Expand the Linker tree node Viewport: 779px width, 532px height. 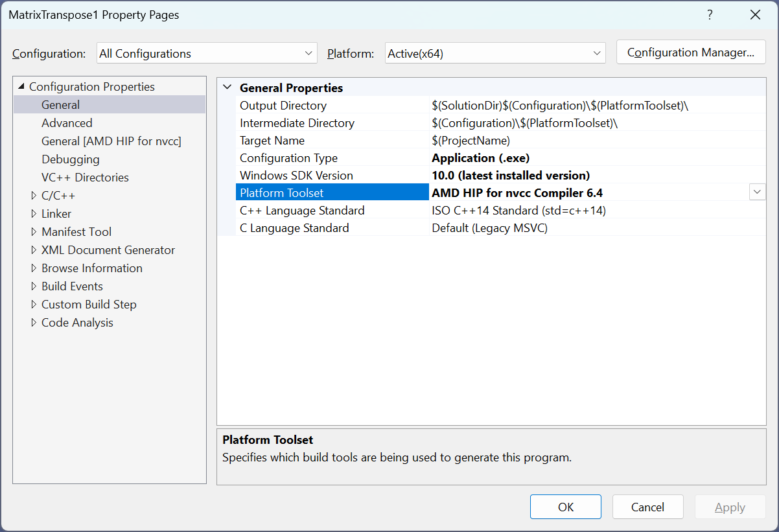pos(34,214)
